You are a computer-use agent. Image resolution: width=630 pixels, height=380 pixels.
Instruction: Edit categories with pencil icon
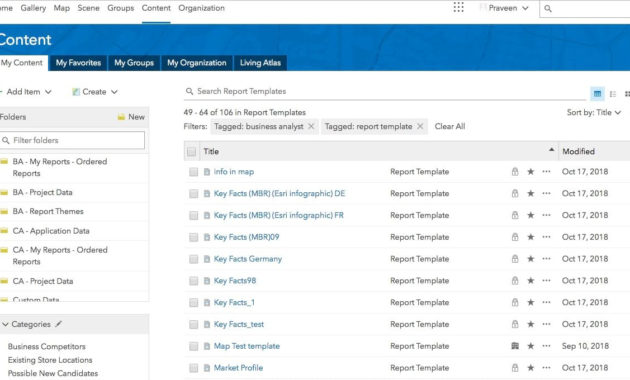59,324
